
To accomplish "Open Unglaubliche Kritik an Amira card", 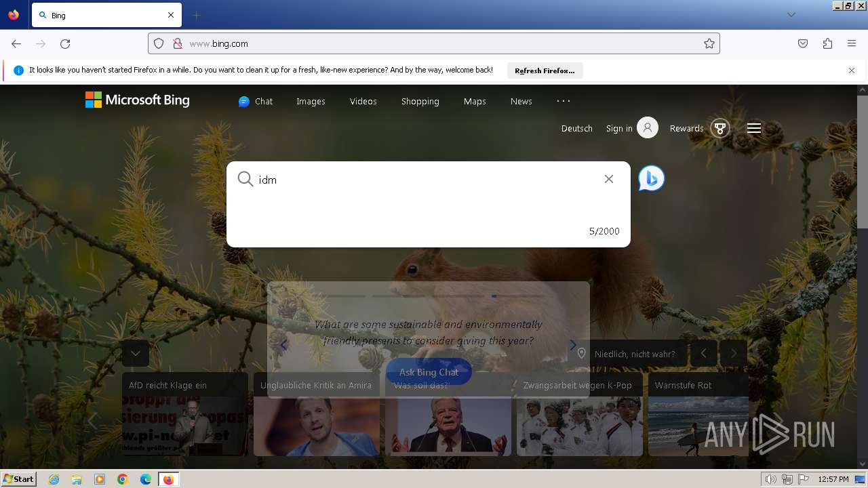I will [x=317, y=414].
